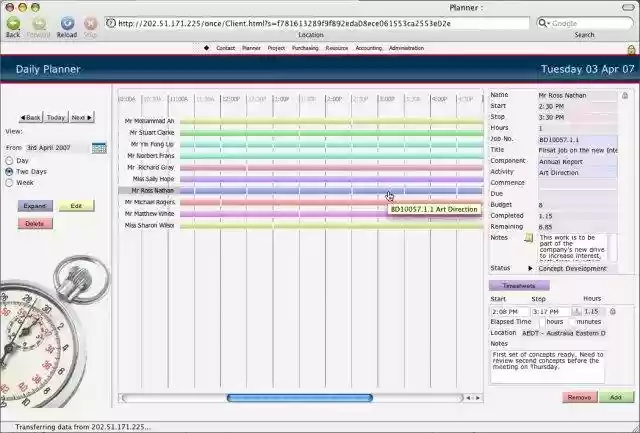640x433 pixels.
Task: Click the yellow Edit button
Action: pyautogui.click(x=76, y=206)
